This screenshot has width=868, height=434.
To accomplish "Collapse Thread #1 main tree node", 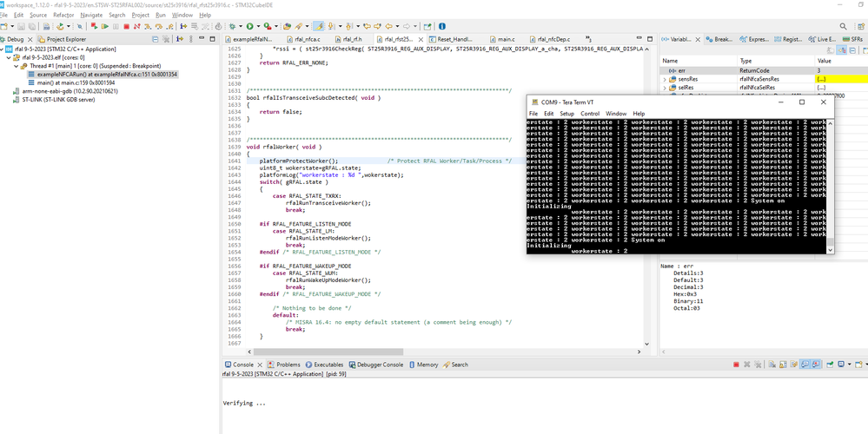I will pos(16,66).
